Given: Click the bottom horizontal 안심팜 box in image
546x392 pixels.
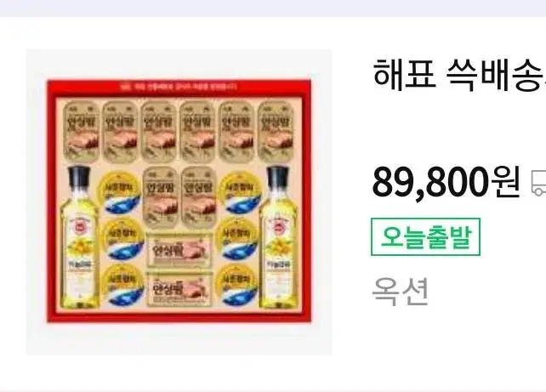Looking at the screenshot, I should tap(179, 289).
